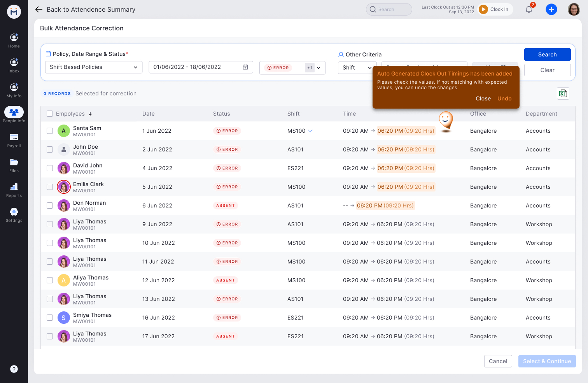Open the ERROR status filter dropdown
This screenshot has height=383, width=588.
point(319,67)
